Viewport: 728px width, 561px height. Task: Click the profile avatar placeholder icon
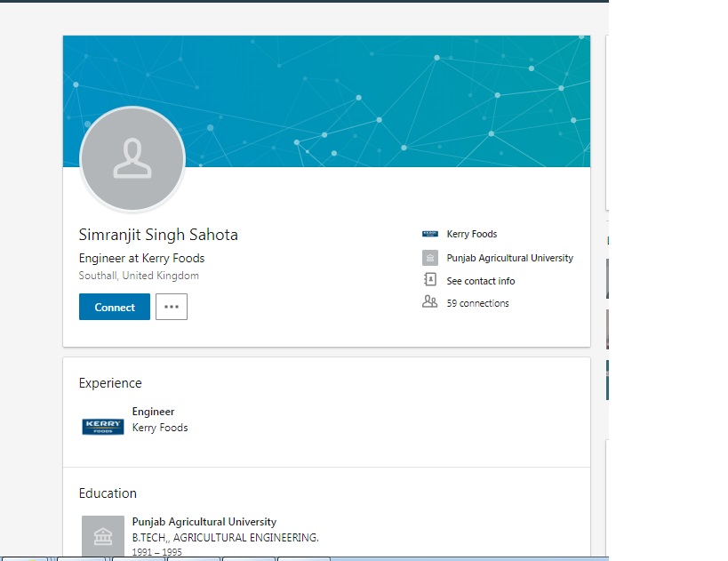(x=132, y=159)
